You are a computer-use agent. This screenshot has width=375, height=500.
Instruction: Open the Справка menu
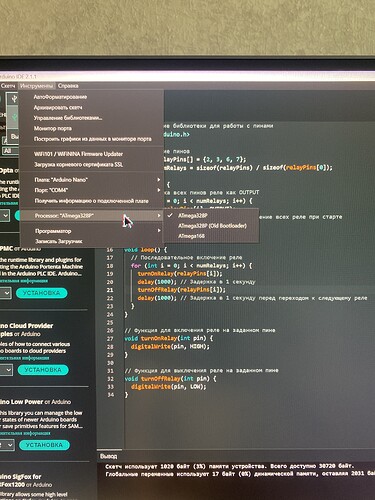coord(68,86)
